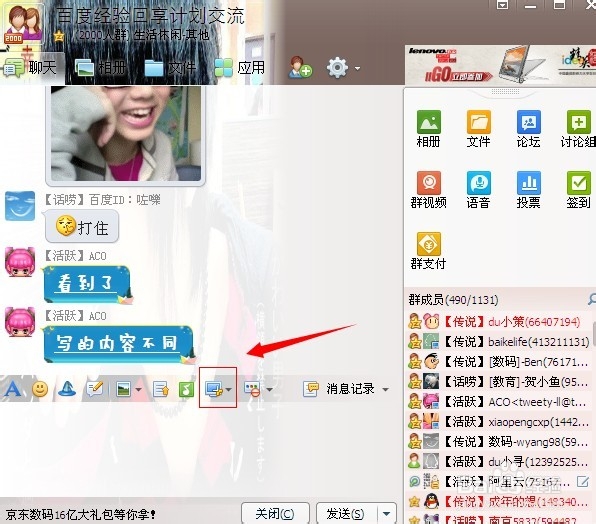Viewport: 596px width, 524px height.
Task: Click the chat bubble pencil icon
Action: [95, 389]
